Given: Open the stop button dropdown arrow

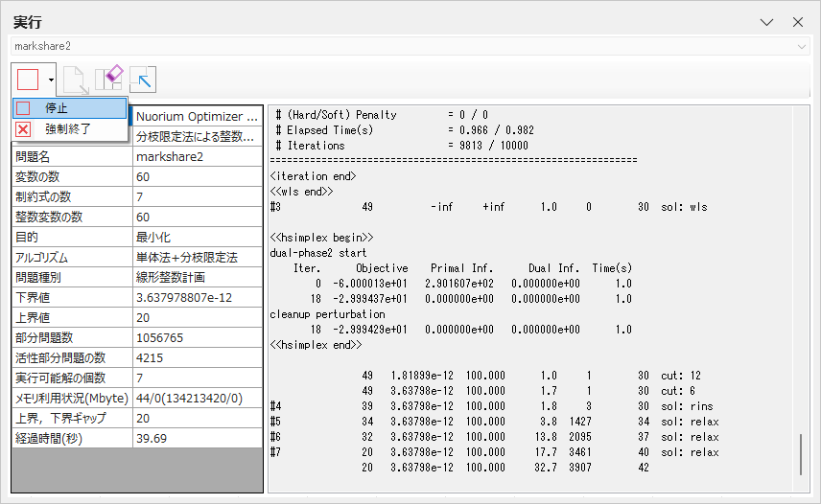Looking at the screenshot, I should [51, 80].
